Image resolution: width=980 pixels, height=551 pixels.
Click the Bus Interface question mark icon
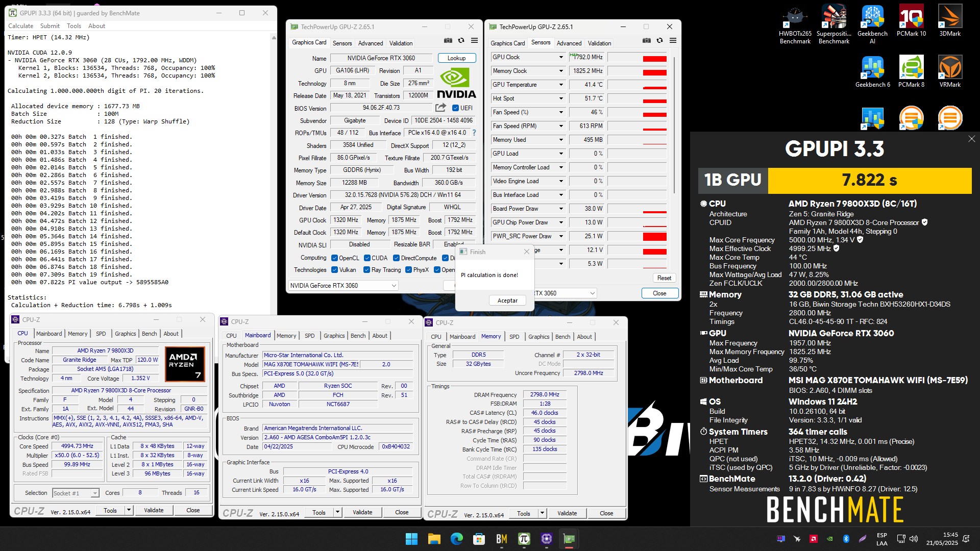tap(474, 133)
